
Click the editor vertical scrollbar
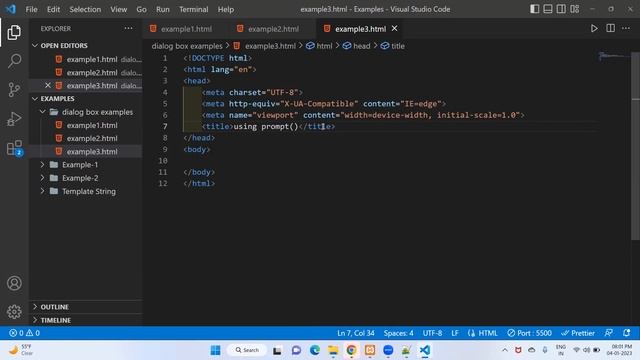click(636, 147)
